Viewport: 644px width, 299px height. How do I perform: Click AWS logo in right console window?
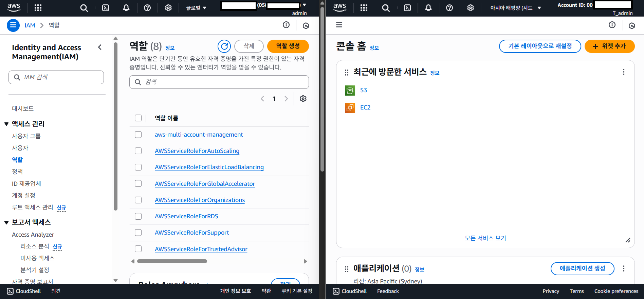[340, 7]
